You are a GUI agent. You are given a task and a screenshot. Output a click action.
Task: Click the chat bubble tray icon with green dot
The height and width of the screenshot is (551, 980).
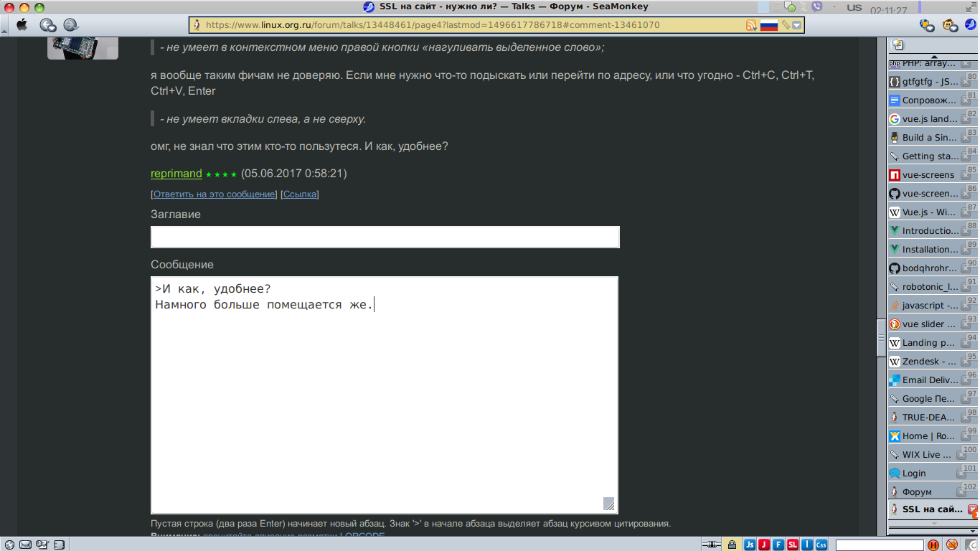point(788,7)
